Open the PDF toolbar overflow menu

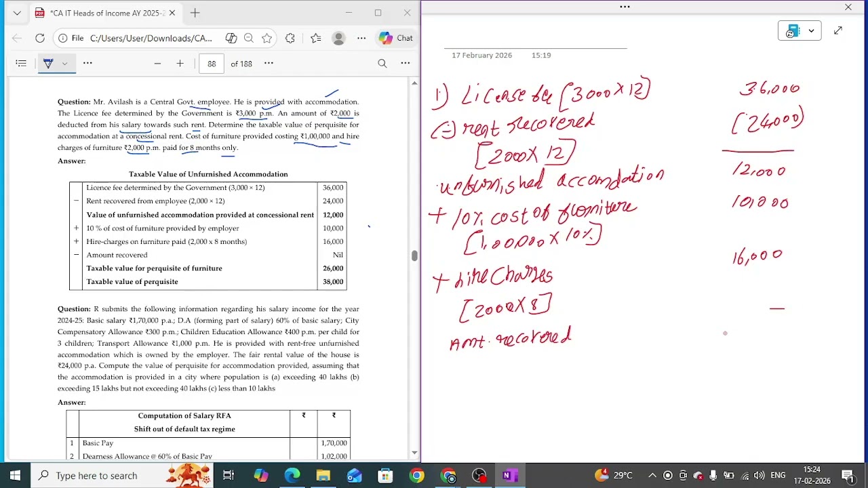click(405, 63)
